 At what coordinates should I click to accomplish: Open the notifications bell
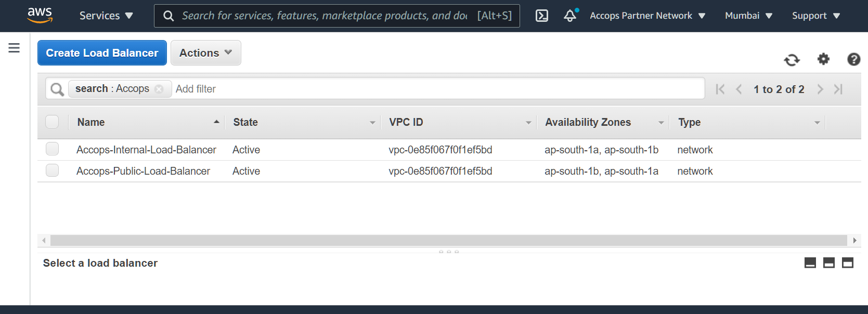571,16
